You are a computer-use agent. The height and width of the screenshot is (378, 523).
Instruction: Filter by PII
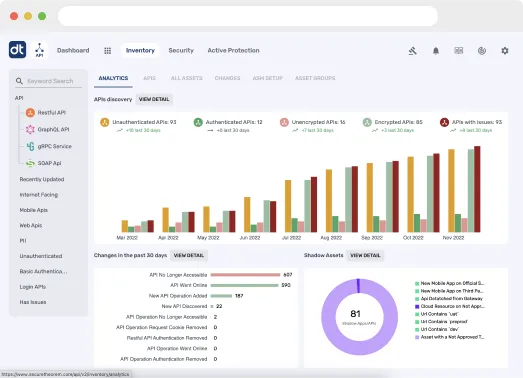(x=23, y=241)
